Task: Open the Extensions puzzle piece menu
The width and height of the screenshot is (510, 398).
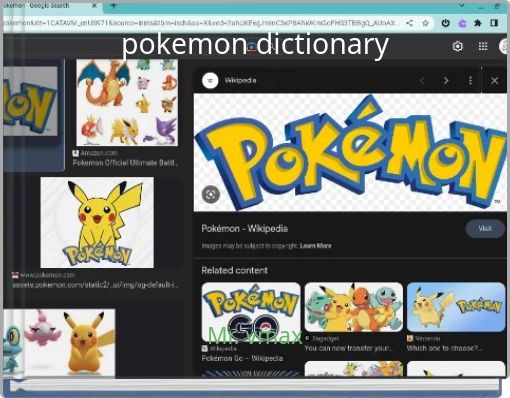Action: (478, 23)
